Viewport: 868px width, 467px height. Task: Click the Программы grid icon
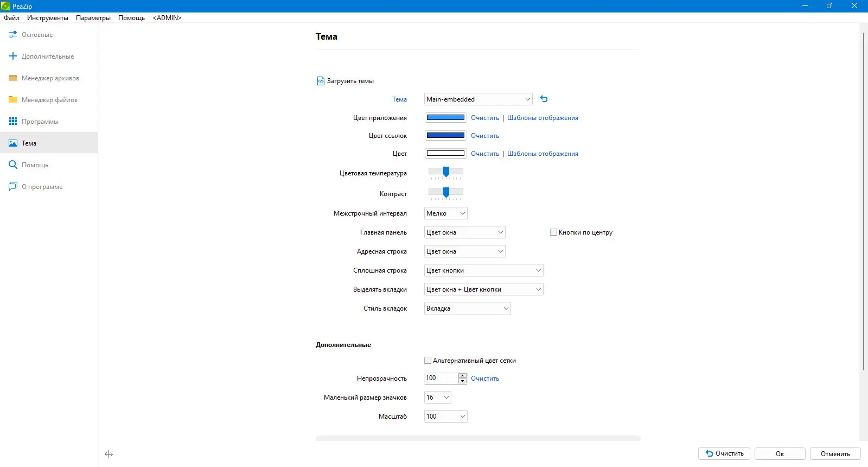tap(13, 121)
